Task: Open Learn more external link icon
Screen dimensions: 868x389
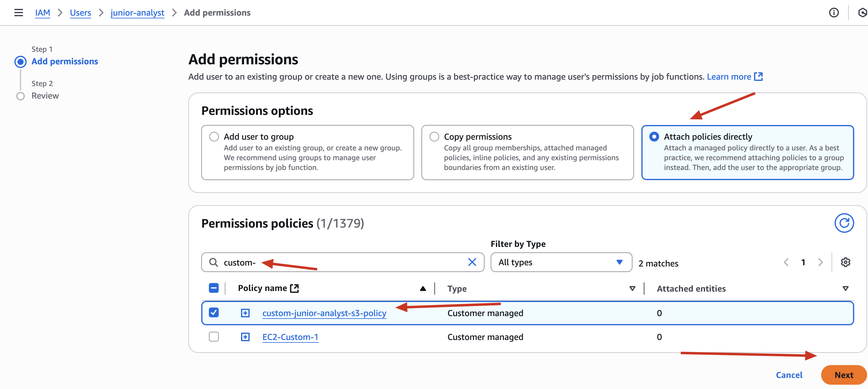Action: pyautogui.click(x=758, y=77)
